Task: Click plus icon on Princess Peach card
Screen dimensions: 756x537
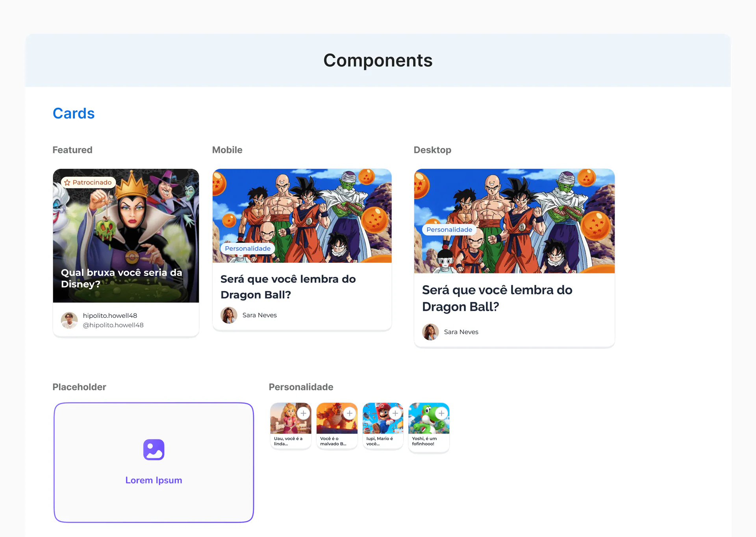Action: point(303,413)
